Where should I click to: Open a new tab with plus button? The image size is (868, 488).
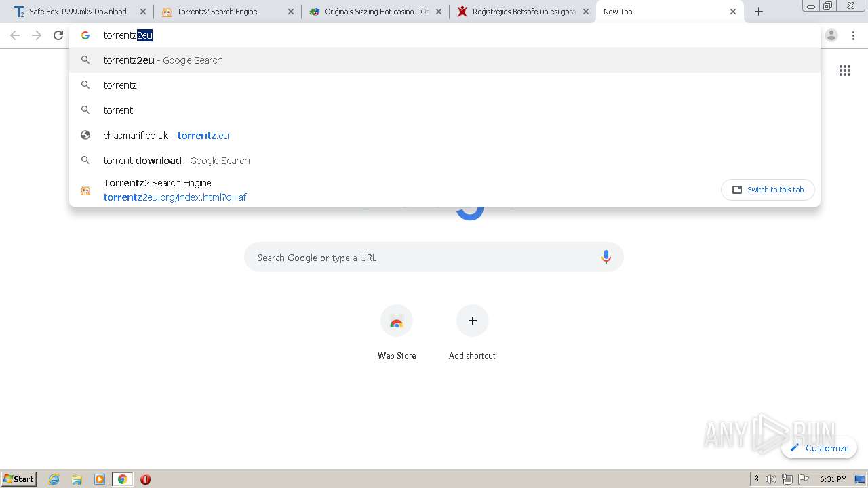coord(759,12)
